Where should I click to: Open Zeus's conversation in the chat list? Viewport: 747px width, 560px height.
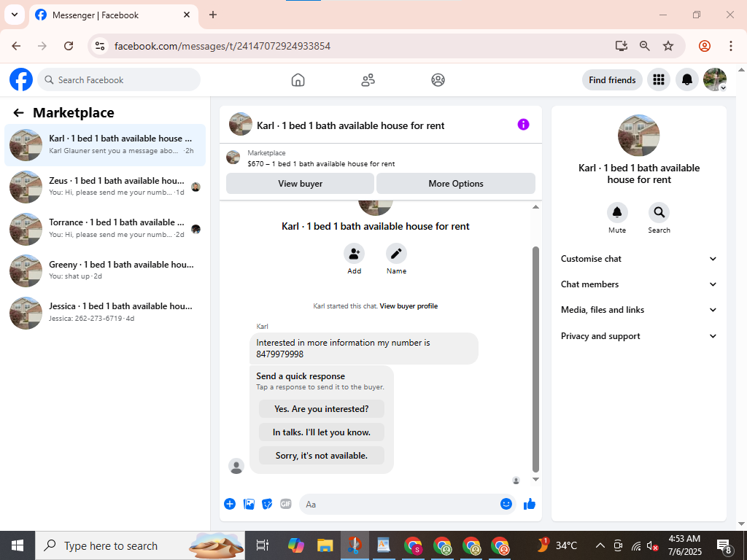pyautogui.click(x=105, y=187)
